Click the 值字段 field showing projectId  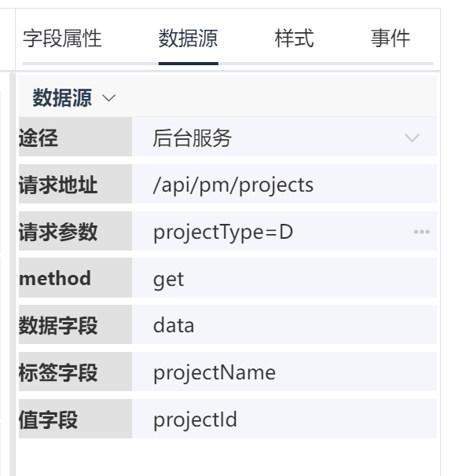[x=284, y=419]
